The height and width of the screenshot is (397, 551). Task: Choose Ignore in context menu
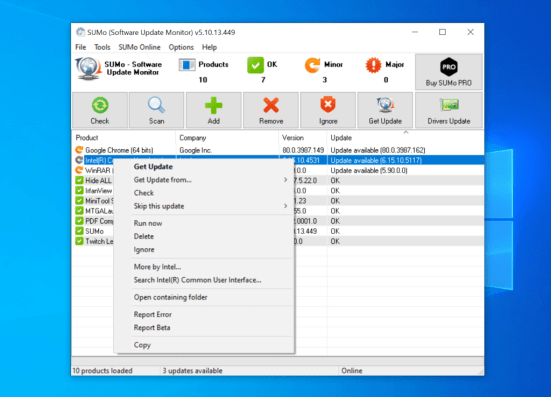[x=205, y=249]
